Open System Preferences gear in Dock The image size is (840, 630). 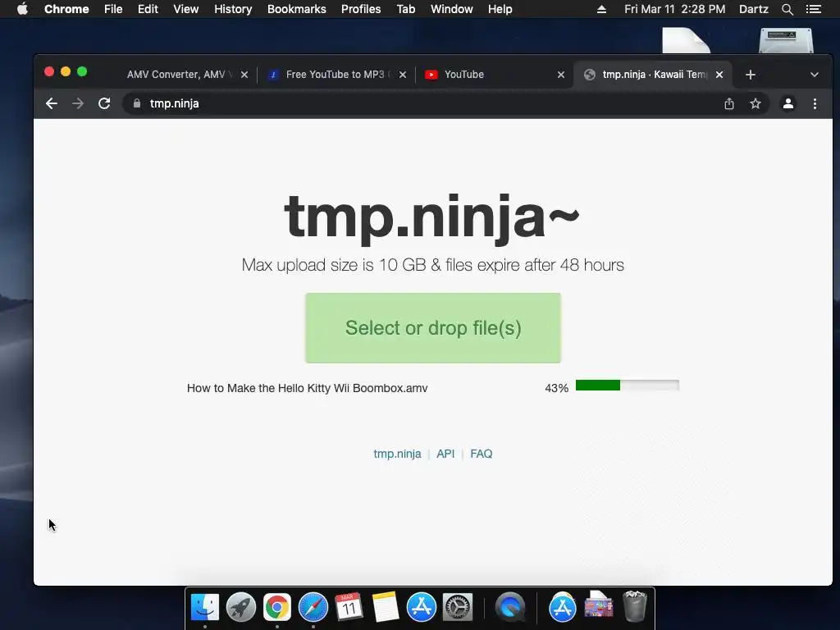458,607
